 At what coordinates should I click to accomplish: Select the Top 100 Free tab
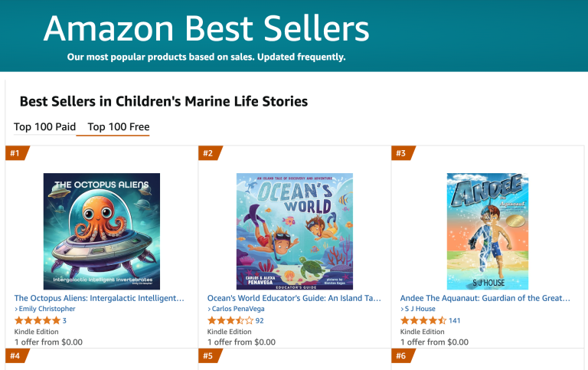tap(119, 127)
